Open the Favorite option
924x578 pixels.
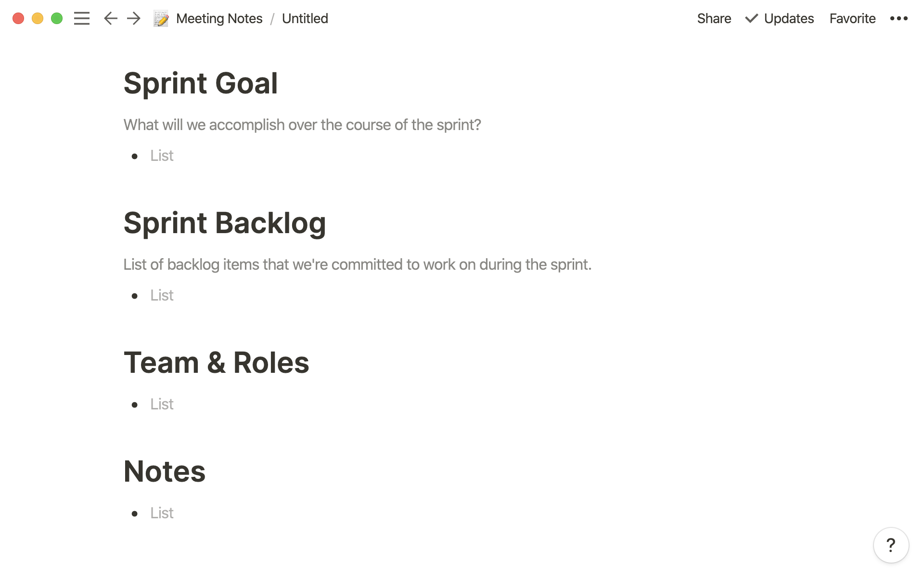click(853, 19)
